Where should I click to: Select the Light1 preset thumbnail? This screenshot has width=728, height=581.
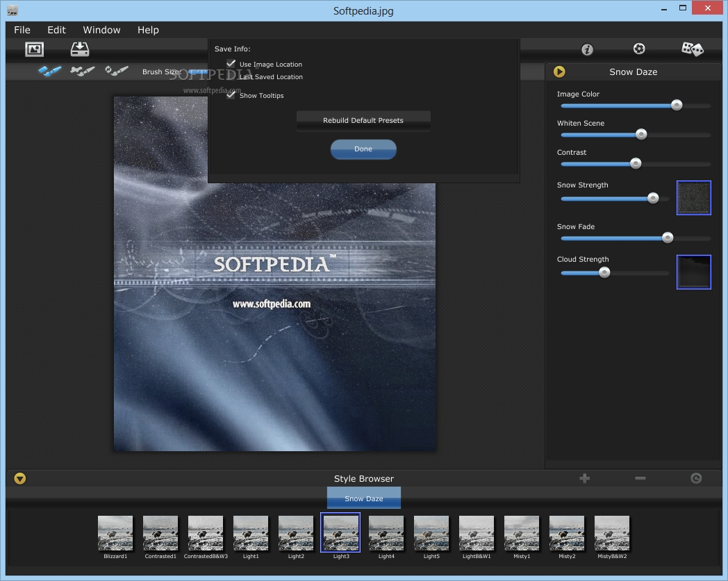coord(251,533)
